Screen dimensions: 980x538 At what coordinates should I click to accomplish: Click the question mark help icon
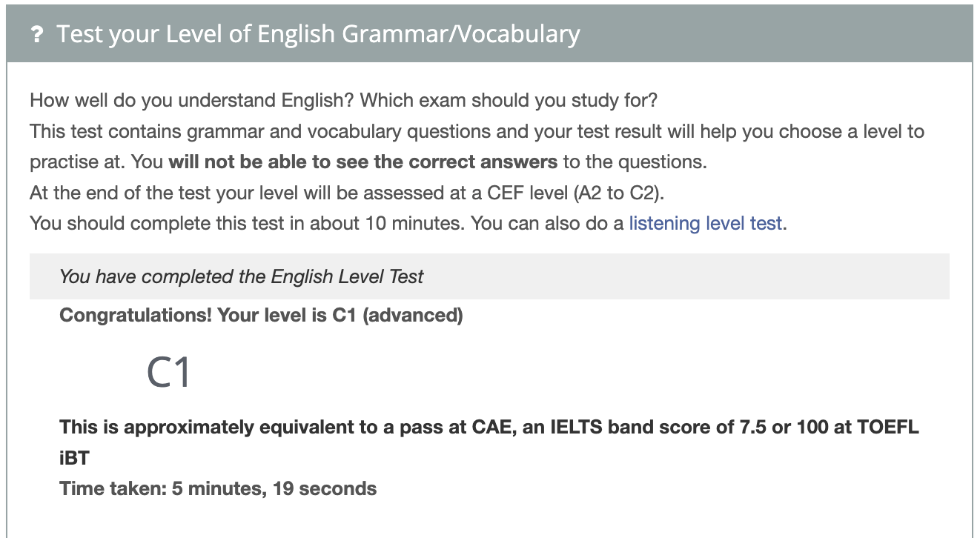click(x=35, y=33)
